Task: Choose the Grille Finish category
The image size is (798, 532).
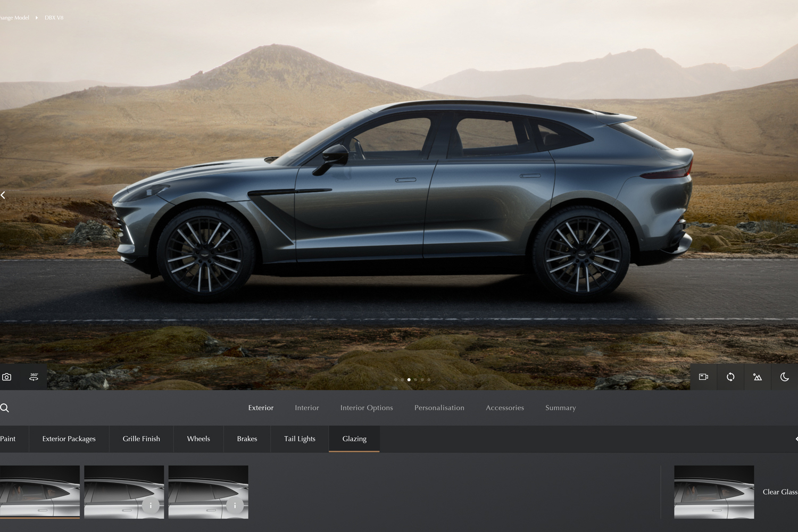Action: click(142, 439)
